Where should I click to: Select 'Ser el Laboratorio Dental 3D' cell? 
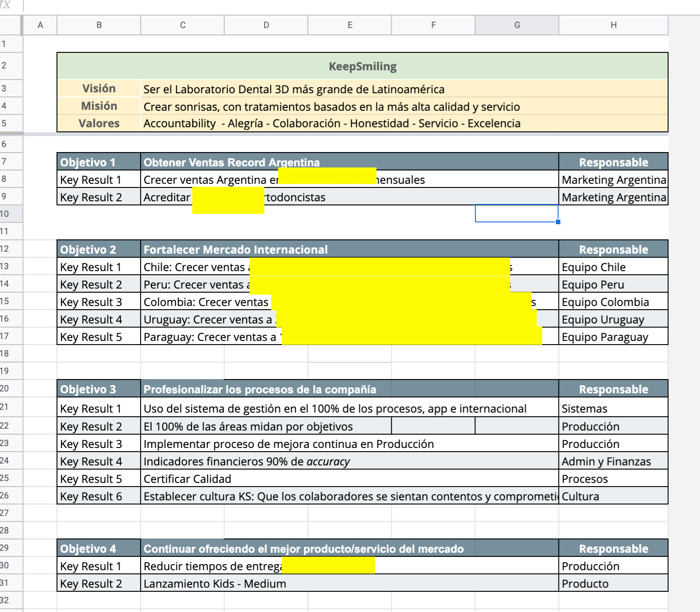tap(404, 88)
